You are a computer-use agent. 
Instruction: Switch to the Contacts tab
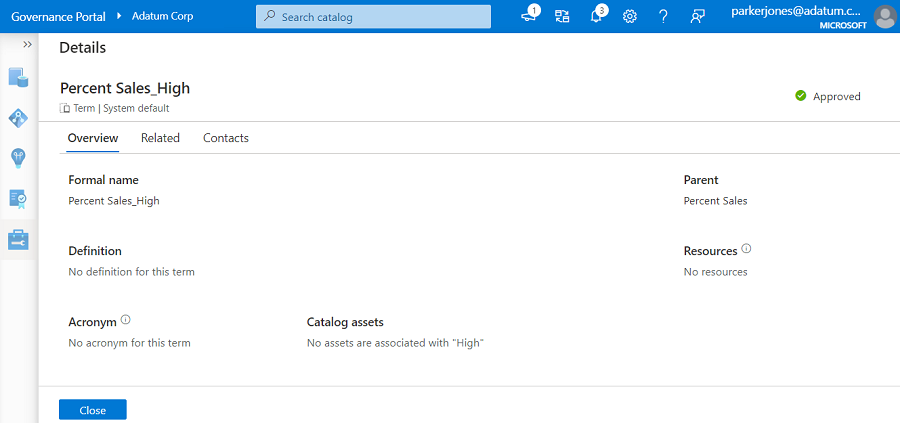(x=226, y=138)
